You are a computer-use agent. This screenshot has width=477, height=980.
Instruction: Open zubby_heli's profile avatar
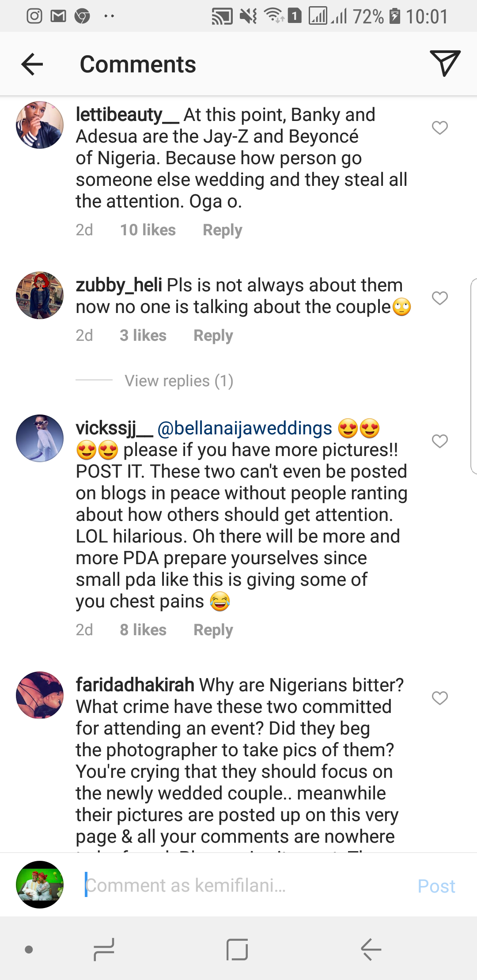40,295
